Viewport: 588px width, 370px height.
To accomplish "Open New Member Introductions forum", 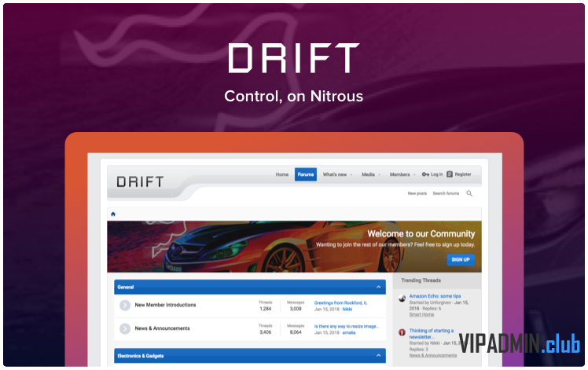I will (x=165, y=305).
